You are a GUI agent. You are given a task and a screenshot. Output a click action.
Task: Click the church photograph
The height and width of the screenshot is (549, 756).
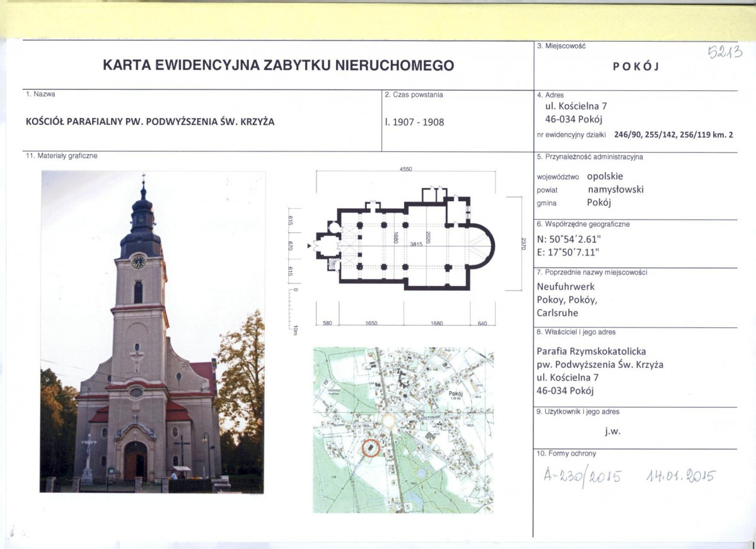(x=153, y=331)
